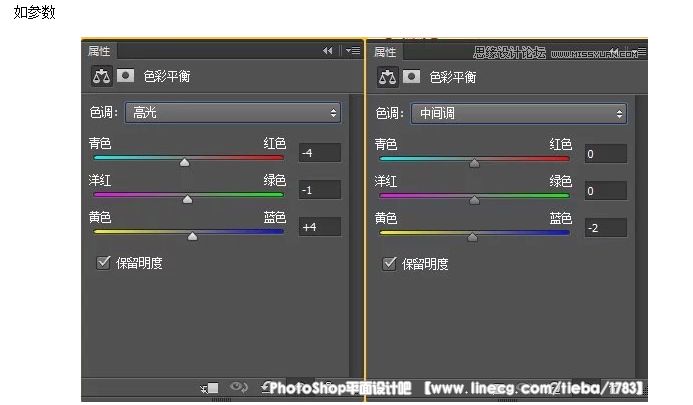The width and height of the screenshot is (693, 405).
Task: Open the right Properties panel flyout menu
Action: pos(641,52)
